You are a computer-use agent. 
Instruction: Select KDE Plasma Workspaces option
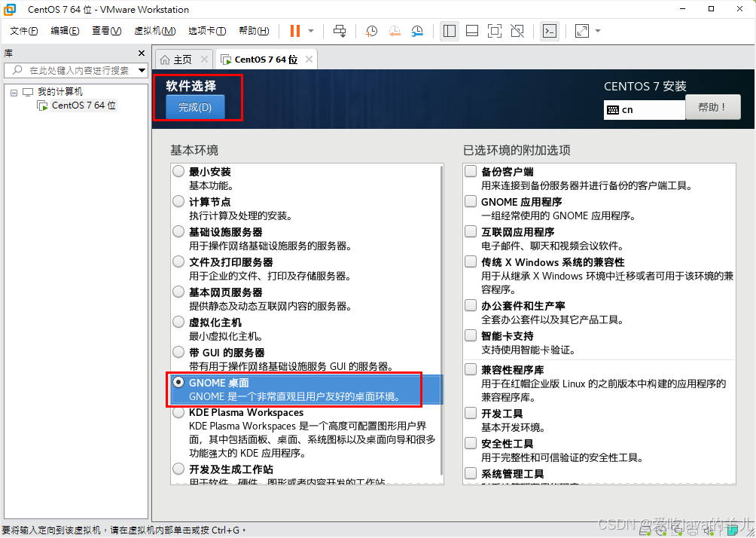point(178,413)
